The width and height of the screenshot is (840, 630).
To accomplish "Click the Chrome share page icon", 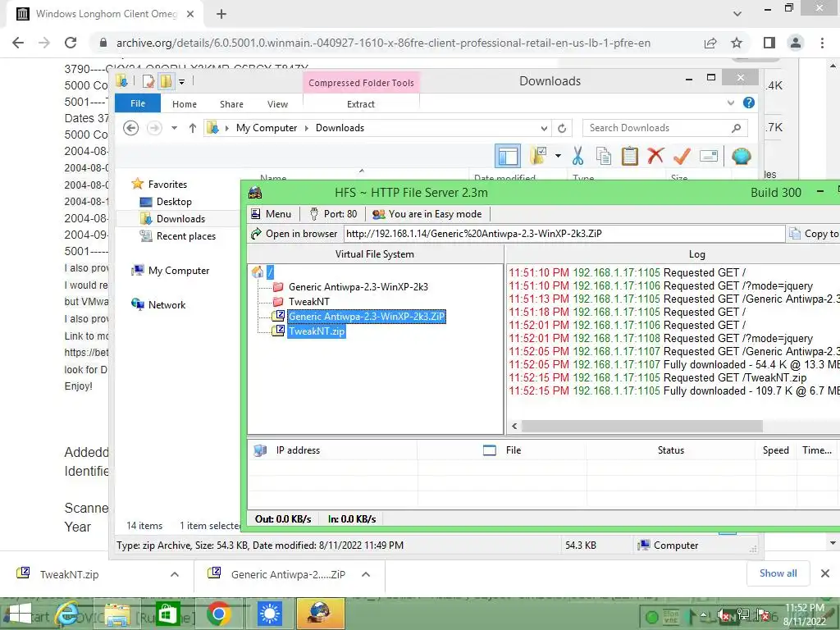I will [710, 43].
